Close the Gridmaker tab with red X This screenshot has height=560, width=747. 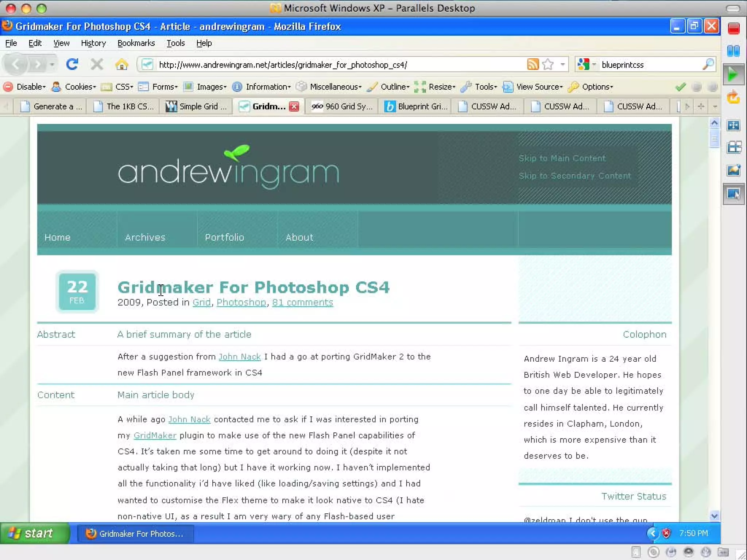[x=294, y=106]
